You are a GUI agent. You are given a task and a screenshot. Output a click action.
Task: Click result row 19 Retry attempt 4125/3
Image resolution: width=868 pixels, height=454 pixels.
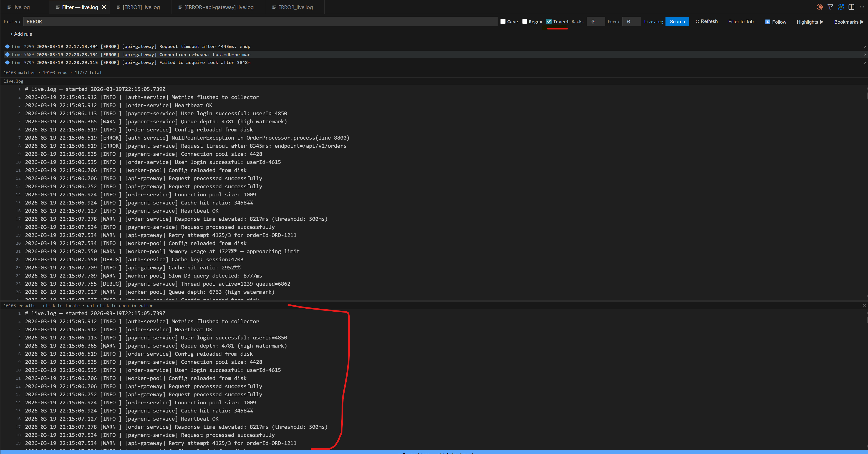coord(161,443)
